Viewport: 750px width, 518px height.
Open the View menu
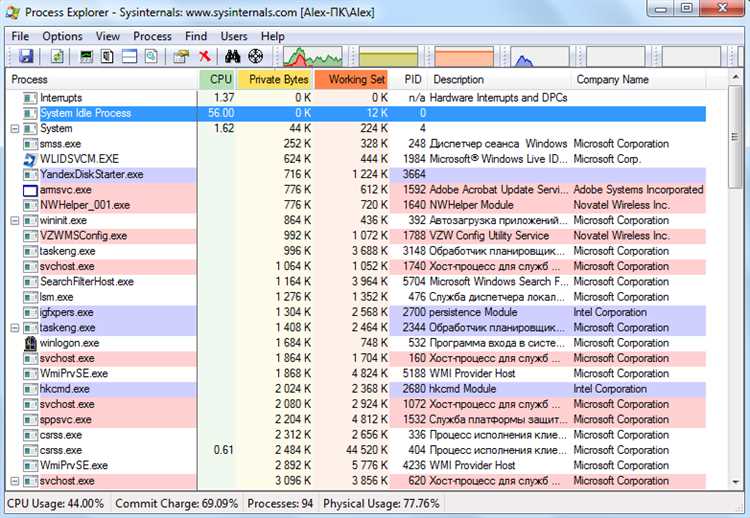tap(108, 36)
